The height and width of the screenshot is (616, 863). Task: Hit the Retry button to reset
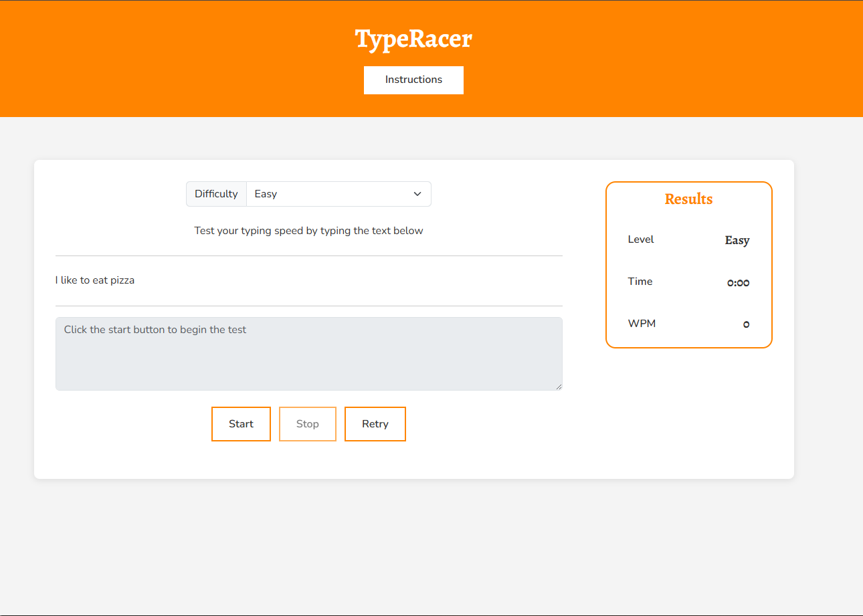(375, 423)
